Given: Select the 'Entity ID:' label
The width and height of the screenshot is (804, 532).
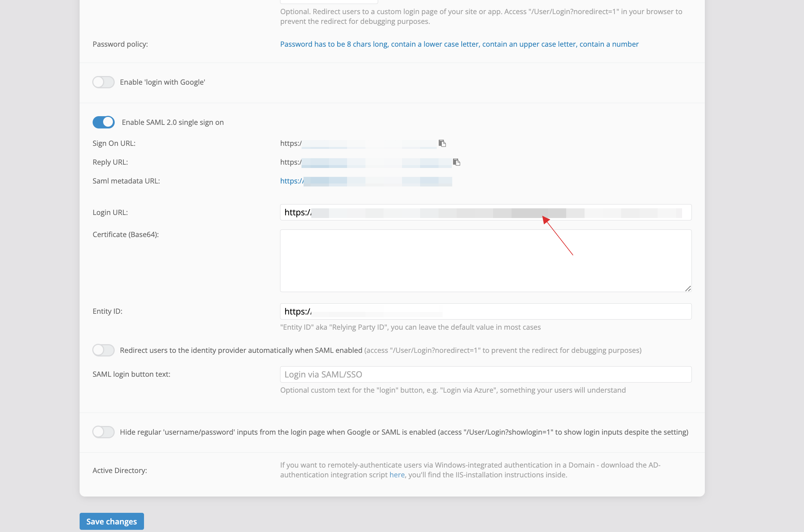Looking at the screenshot, I should (107, 311).
